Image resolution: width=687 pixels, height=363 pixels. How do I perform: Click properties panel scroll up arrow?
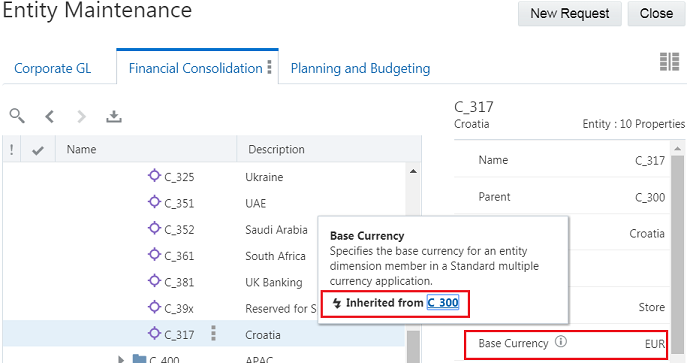(x=677, y=149)
